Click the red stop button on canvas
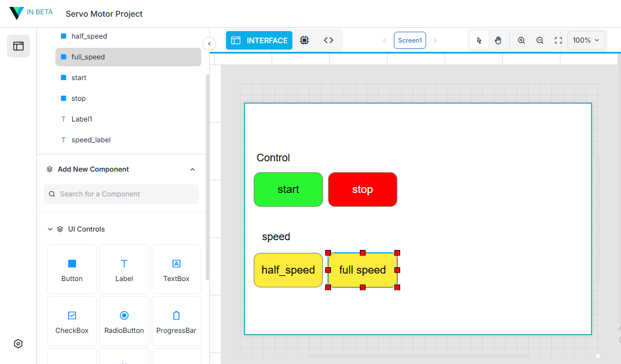Viewport: 621px width, 364px height. [362, 189]
